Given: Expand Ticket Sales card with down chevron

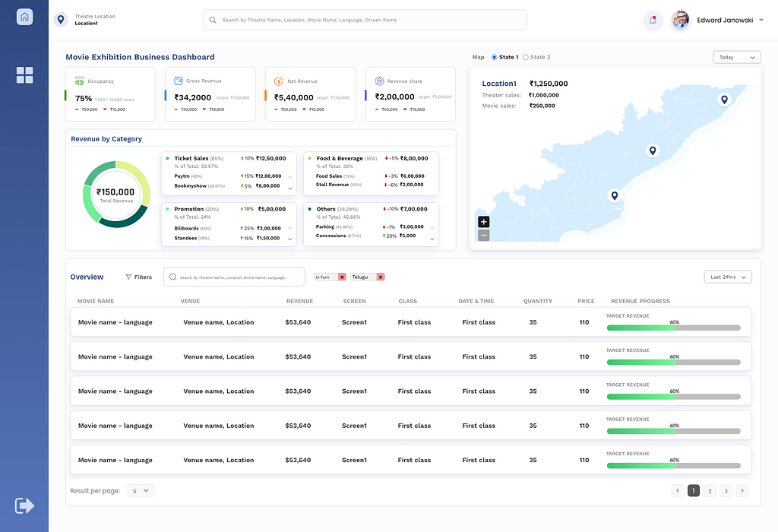Looking at the screenshot, I should (290, 188).
